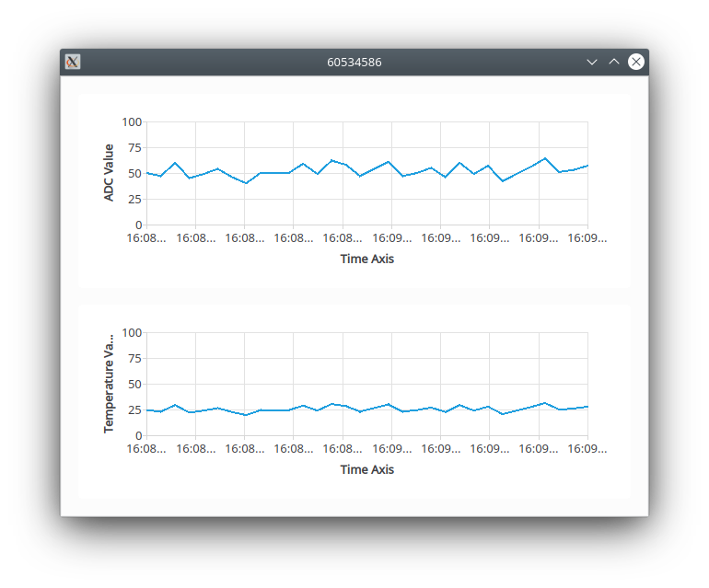Minimize the 60534586 window
The image size is (709, 588).
[591, 62]
